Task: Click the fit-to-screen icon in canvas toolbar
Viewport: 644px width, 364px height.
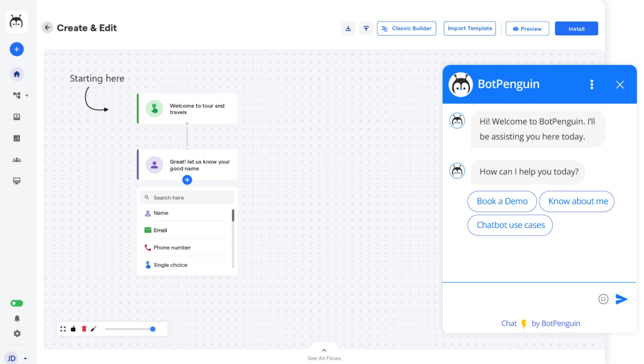Action: click(63, 329)
